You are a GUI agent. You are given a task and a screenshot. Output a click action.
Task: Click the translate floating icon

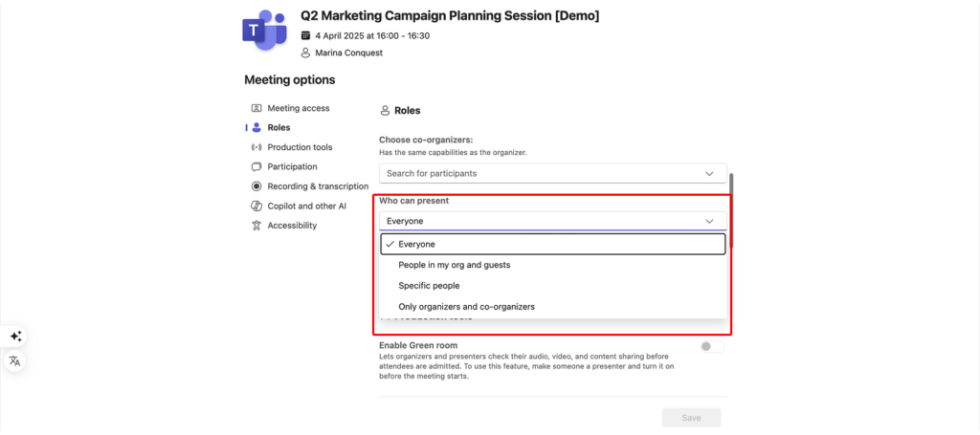click(15, 360)
